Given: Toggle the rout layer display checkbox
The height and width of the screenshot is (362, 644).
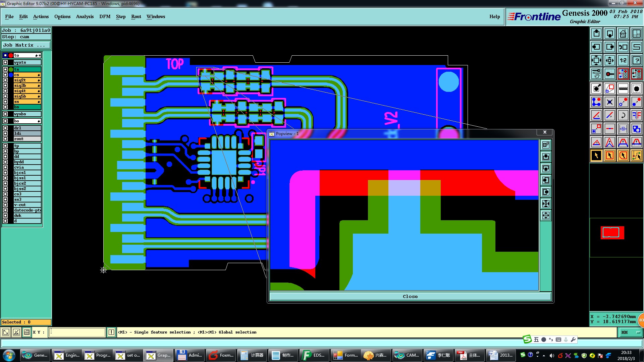Looking at the screenshot, I should (5, 139).
